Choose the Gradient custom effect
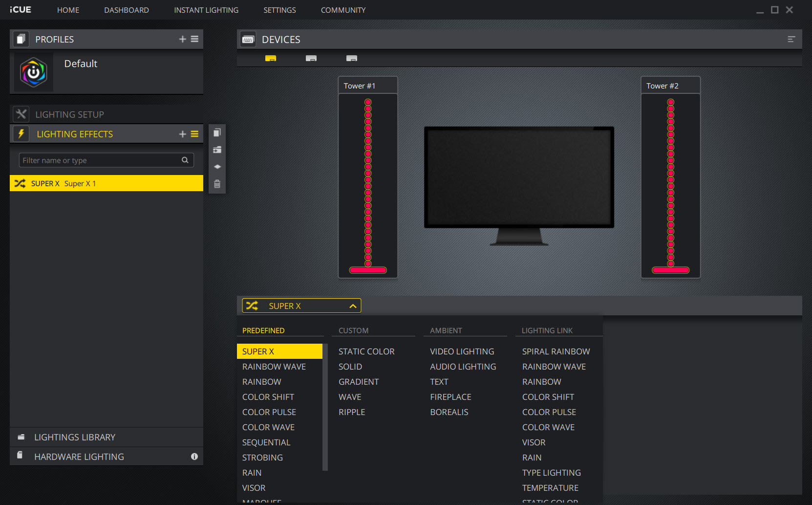812x505 pixels. tap(359, 382)
